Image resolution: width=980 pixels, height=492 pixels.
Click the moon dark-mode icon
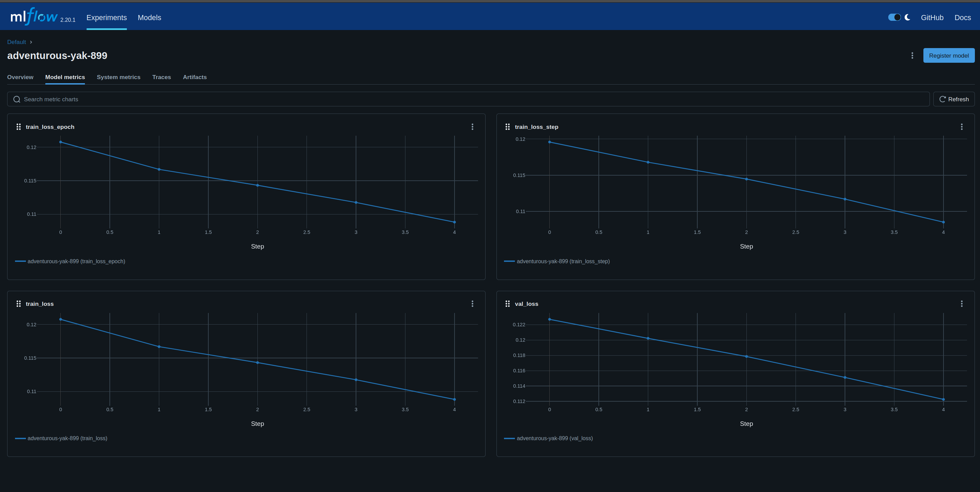pos(907,17)
